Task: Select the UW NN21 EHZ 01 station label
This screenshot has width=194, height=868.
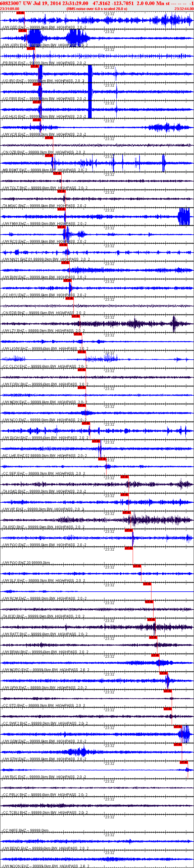Action: [46, 259]
